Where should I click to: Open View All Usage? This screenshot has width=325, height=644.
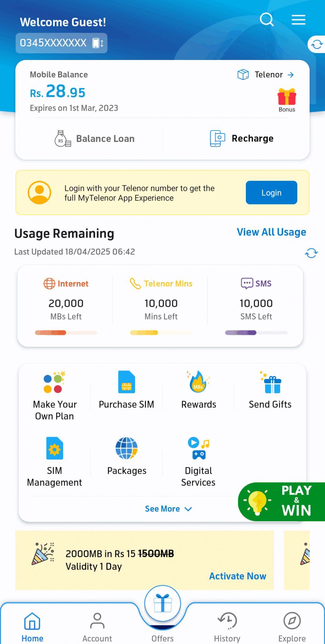271,232
